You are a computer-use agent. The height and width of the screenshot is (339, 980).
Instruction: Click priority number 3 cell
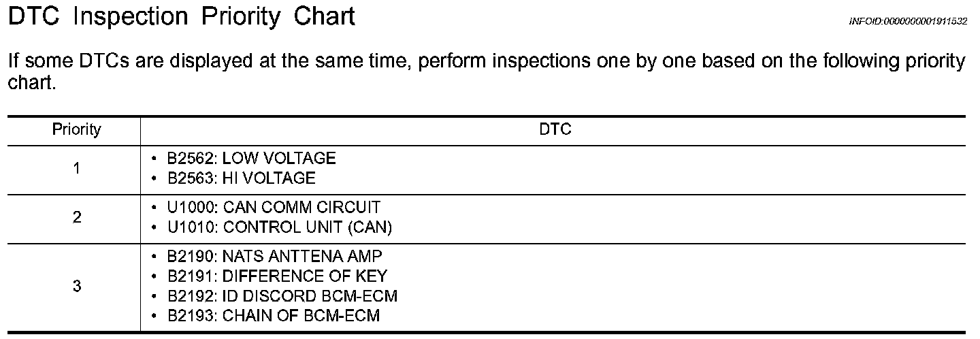point(77,287)
